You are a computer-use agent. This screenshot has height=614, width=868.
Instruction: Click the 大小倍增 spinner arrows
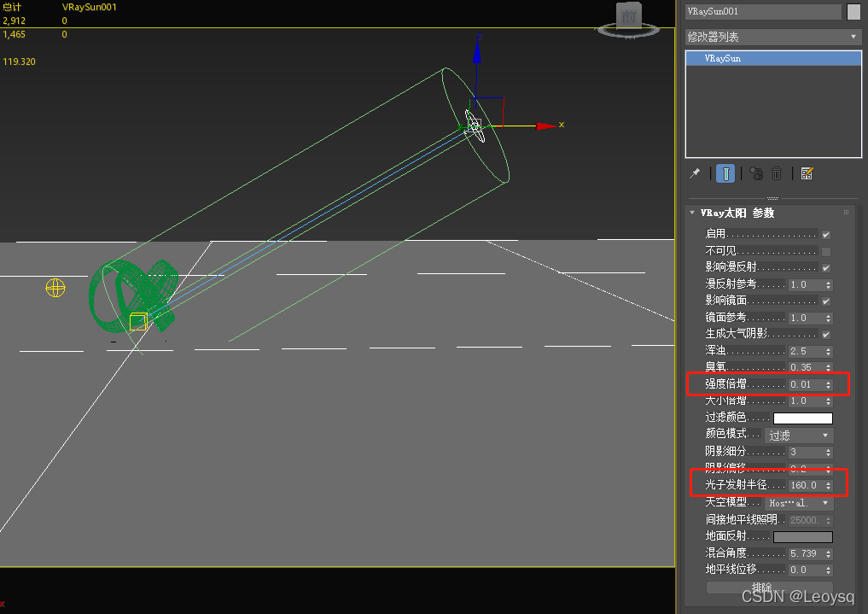(829, 401)
